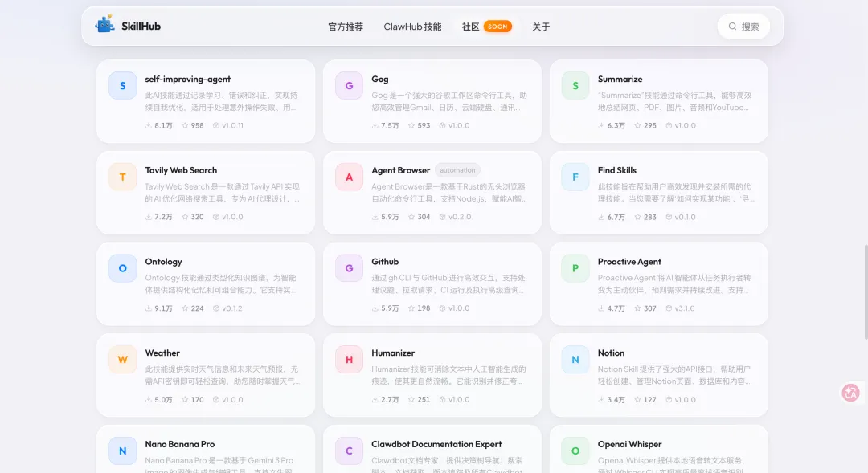
Task: Click the v0.1.0 version on Find Skills
Action: [x=685, y=217]
